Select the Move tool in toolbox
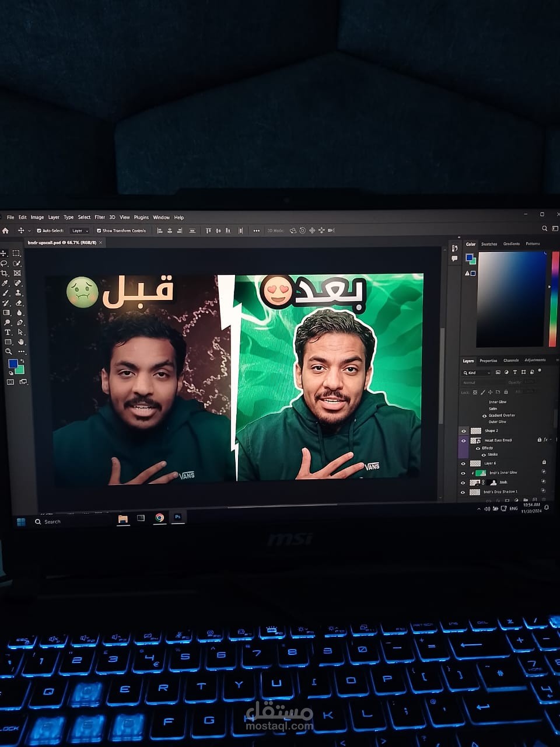Screen dimensions: 560x747 [3, 253]
